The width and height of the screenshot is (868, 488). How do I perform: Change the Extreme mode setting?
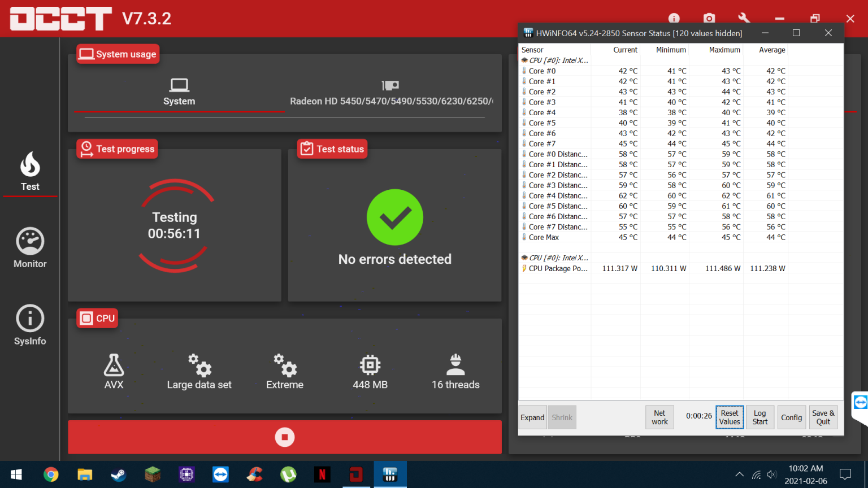[285, 372]
